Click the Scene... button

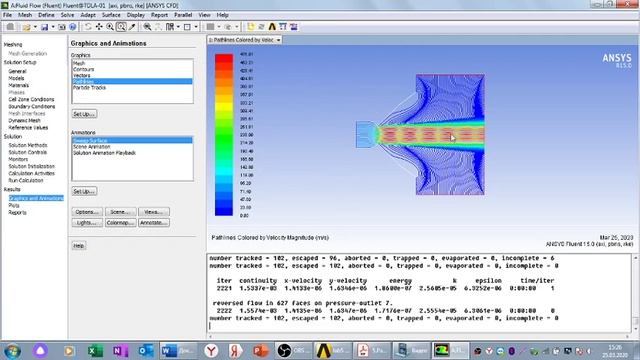point(120,212)
